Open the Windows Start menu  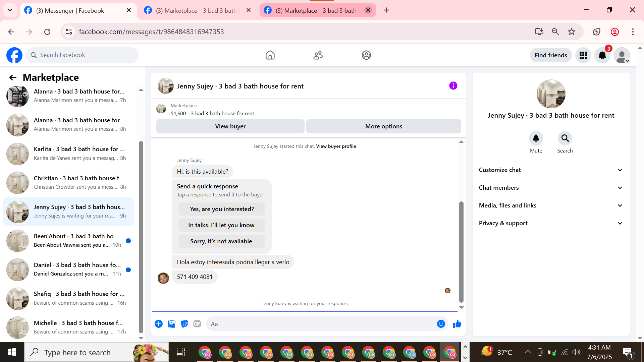[12, 352]
